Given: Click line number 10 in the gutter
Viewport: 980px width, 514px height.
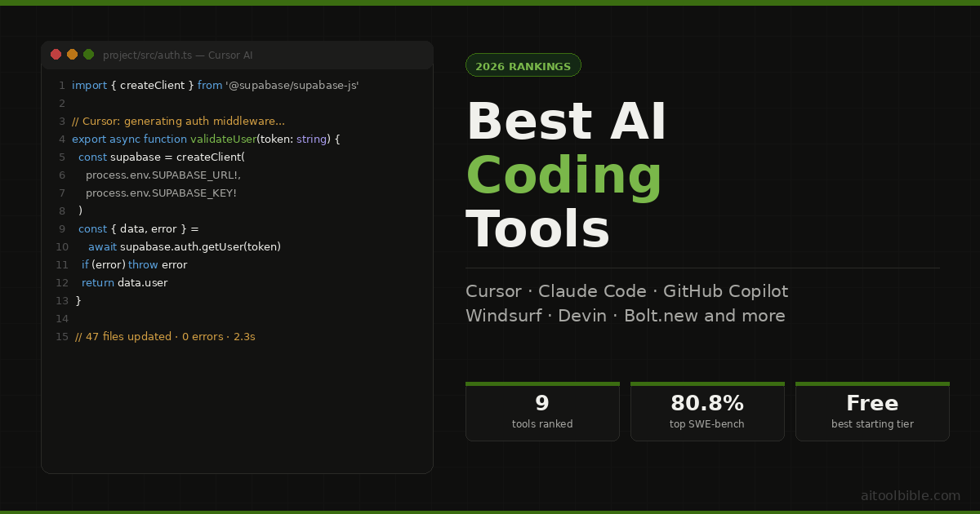Looking at the screenshot, I should [x=62, y=246].
